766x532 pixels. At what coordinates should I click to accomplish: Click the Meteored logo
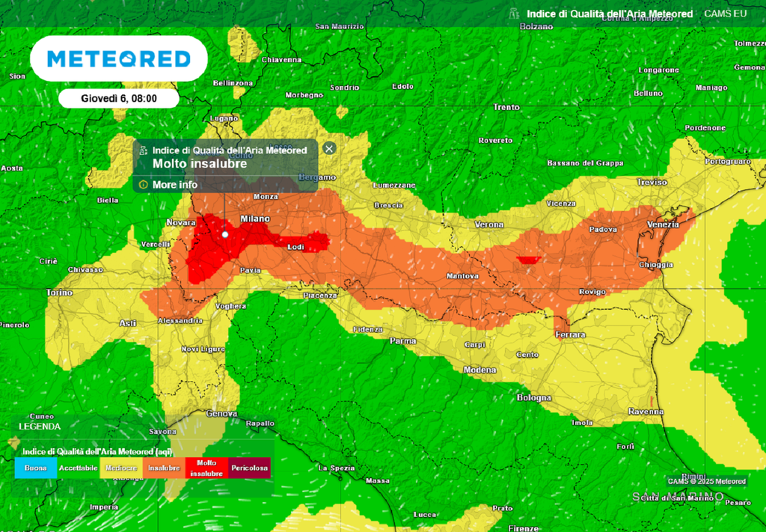119,58
